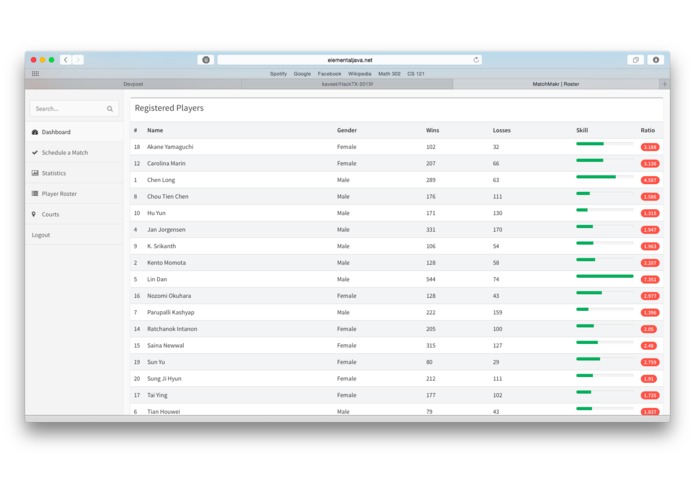Image resolution: width=695 pixels, height=494 pixels.
Task: Click Akane Yamaguchi's skill progress bar
Action: [x=605, y=144]
